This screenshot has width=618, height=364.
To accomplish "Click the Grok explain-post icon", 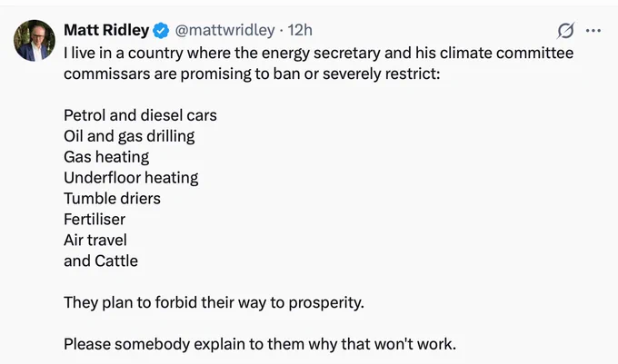I will 565,31.
